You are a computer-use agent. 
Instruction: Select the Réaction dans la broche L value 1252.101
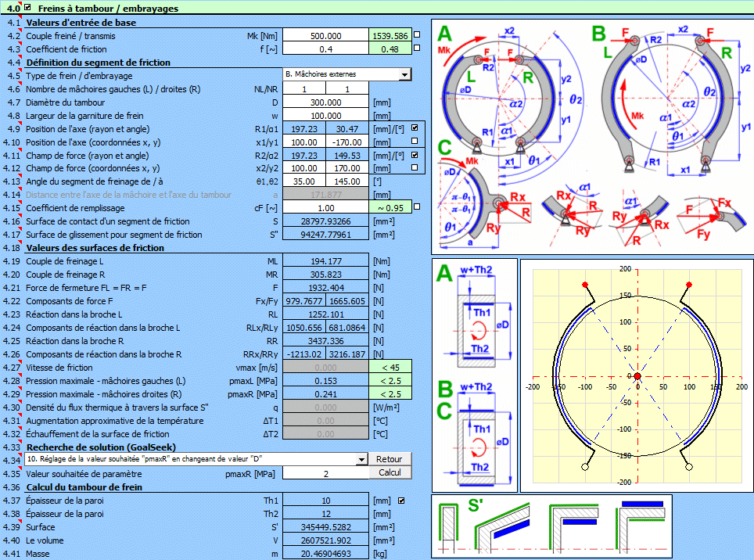326,314
